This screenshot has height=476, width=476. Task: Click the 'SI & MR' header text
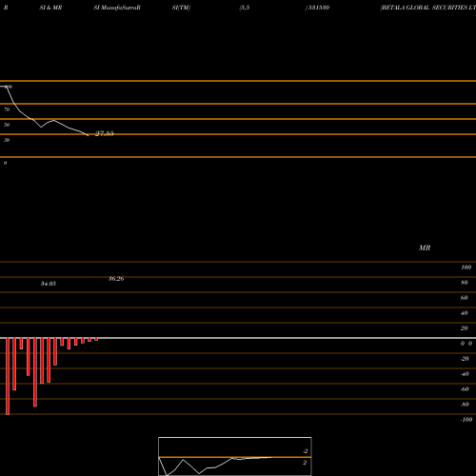[x=50, y=8]
